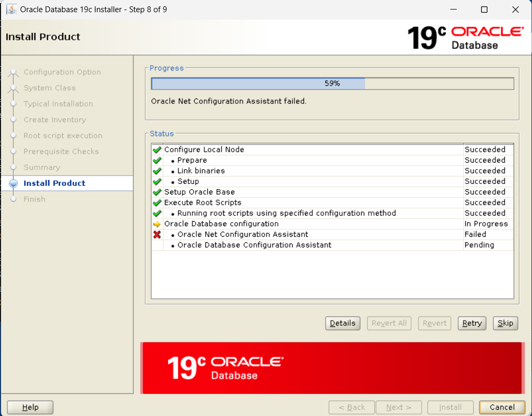This screenshot has height=416, width=532.
Task: Click the Java installer icon in title bar
Action: point(11,9)
